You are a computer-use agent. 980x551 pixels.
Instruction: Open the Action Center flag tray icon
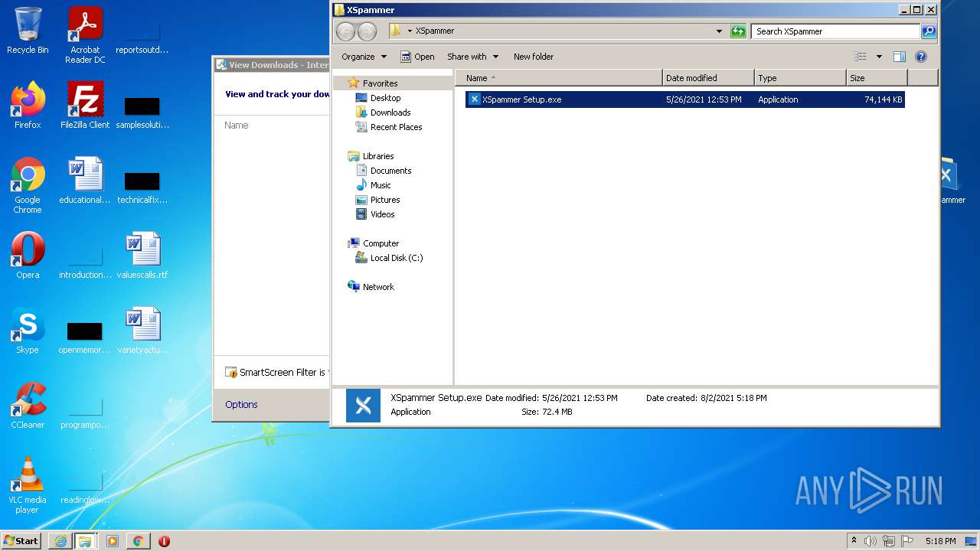point(908,541)
